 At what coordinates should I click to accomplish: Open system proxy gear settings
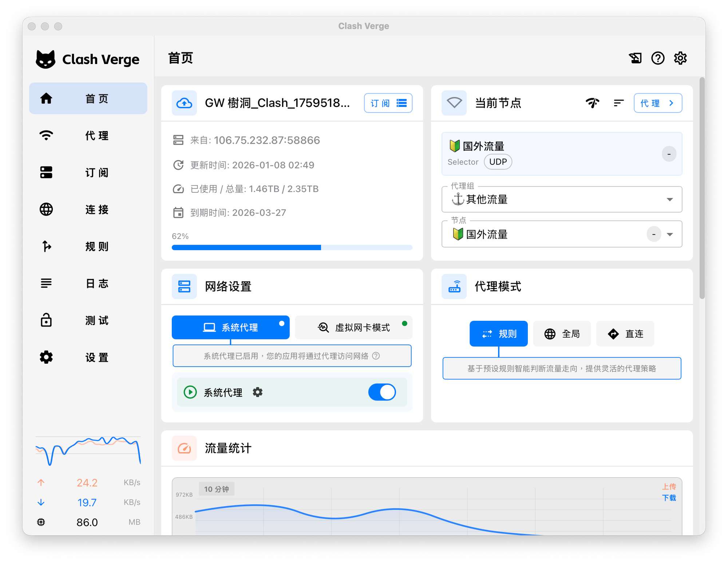[x=257, y=392]
